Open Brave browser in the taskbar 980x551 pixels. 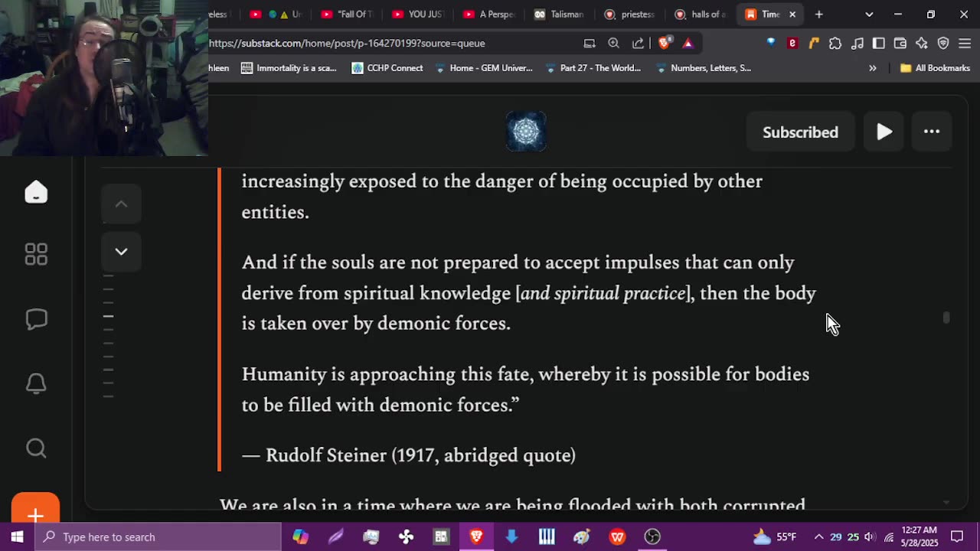pos(476,536)
